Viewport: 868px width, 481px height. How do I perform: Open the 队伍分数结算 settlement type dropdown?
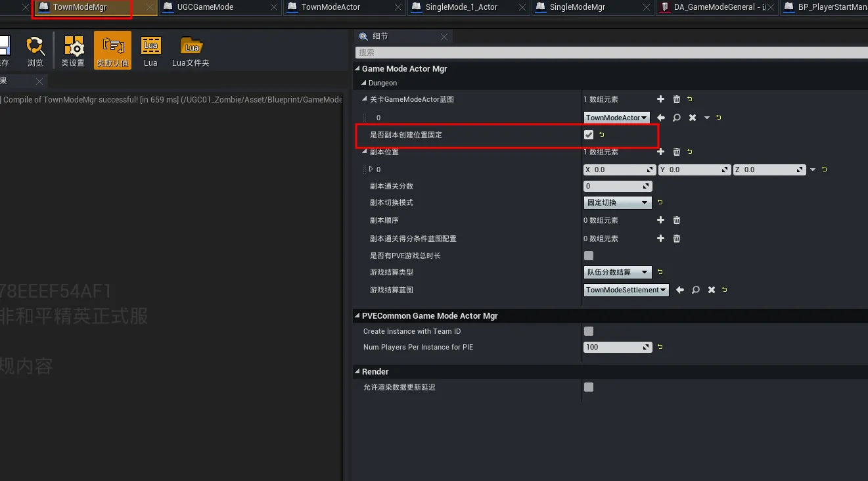(618, 272)
